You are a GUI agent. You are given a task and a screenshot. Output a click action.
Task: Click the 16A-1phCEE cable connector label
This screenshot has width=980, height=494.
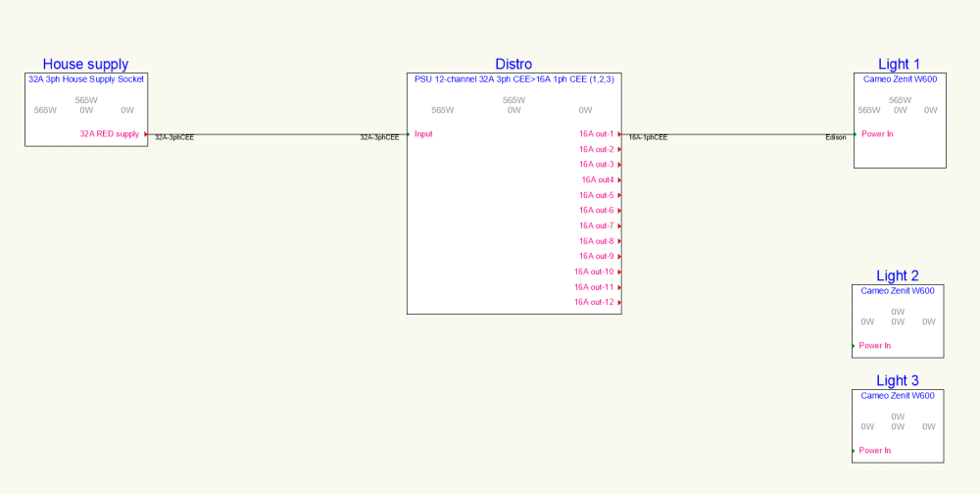coord(648,138)
